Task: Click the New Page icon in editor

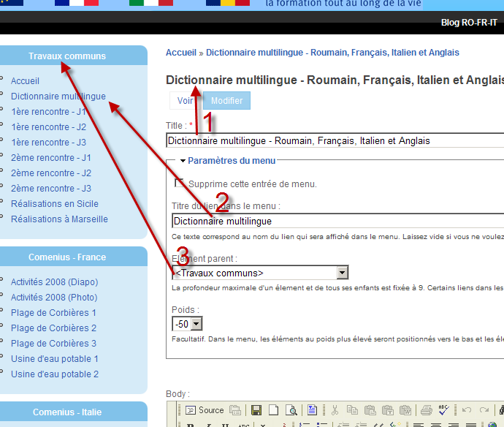Action: click(x=273, y=410)
